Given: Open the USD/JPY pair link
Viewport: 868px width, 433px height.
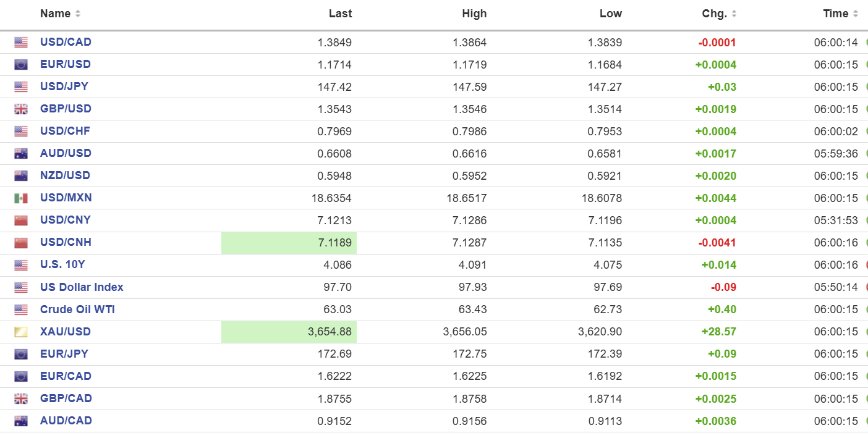Looking at the screenshot, I should point(64,86).
